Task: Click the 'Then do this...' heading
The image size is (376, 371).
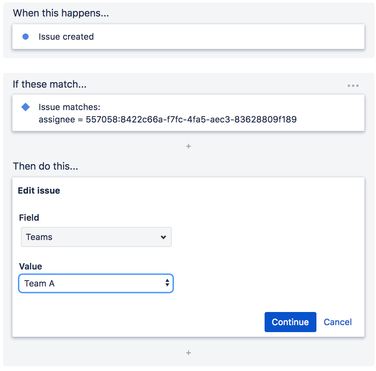Action: tap(45, 166)
